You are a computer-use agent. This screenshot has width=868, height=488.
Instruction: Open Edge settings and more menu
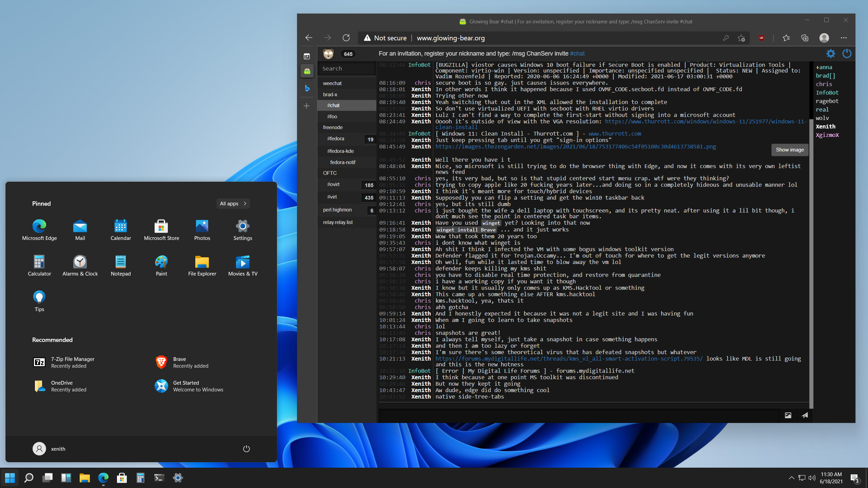[x=844, y=38]
